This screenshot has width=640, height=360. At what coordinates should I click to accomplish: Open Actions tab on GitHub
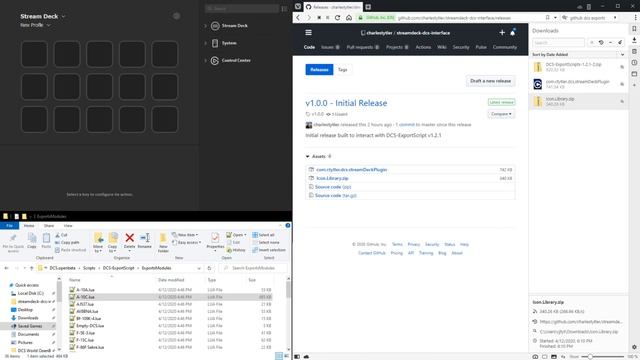tap(423, 47)
